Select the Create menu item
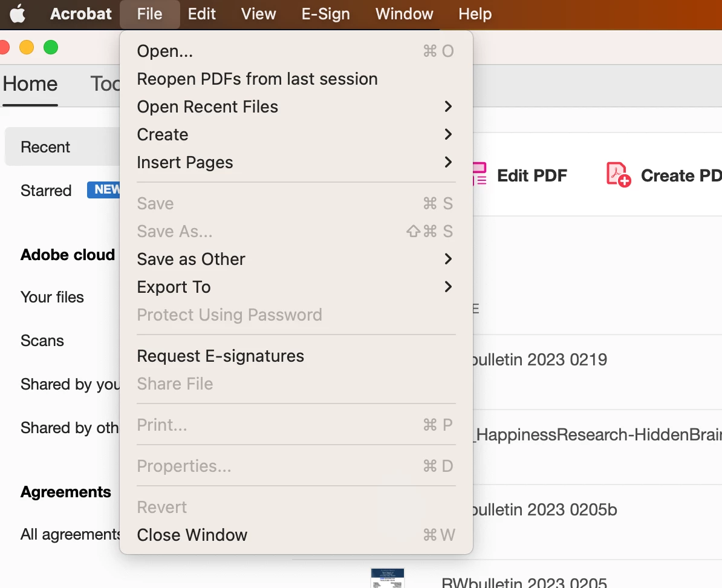 (296, 134)
